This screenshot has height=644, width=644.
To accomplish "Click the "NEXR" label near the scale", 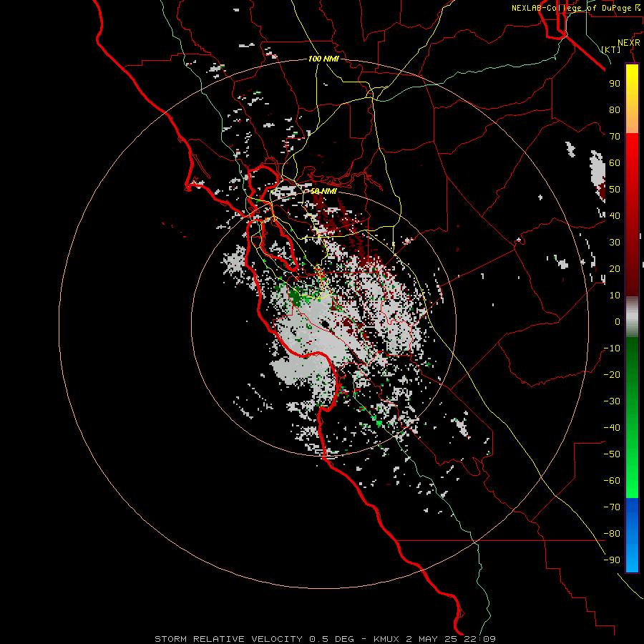I will pyautogui.click(x=629, y=43).
